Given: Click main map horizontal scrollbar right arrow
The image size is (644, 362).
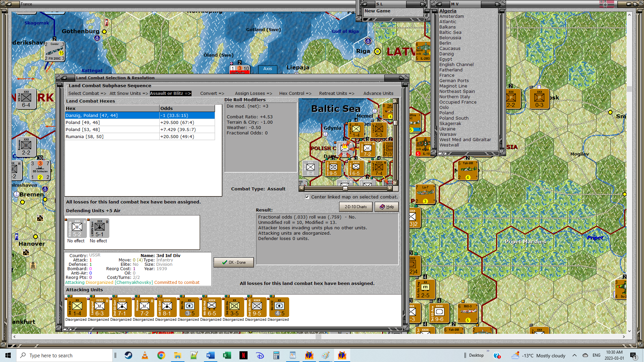Looking at the screenshot, I should (624, 337).
